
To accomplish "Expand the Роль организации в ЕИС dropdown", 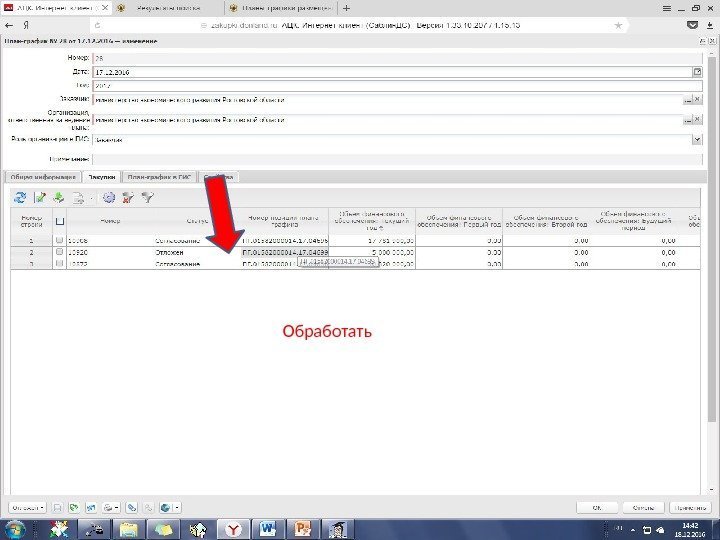I will 697,140.
